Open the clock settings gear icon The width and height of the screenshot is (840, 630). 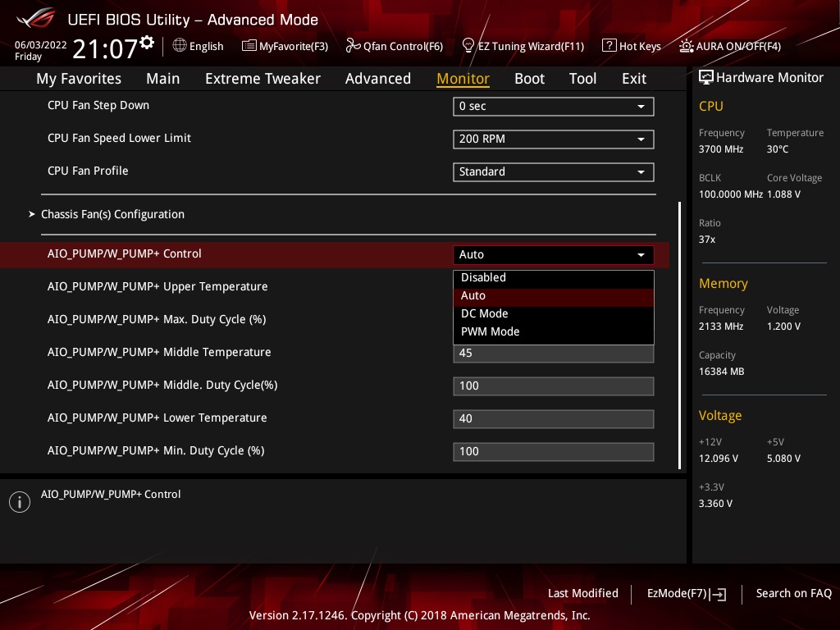click(x=147, y=43)
